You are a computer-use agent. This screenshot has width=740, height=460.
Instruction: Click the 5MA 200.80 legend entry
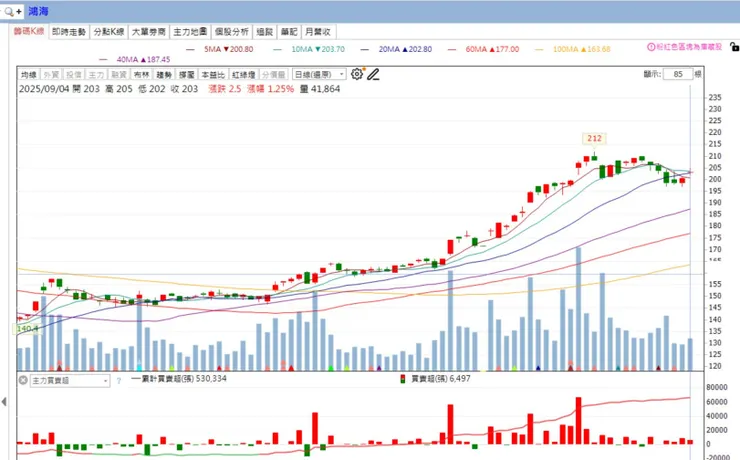(220, 49)
